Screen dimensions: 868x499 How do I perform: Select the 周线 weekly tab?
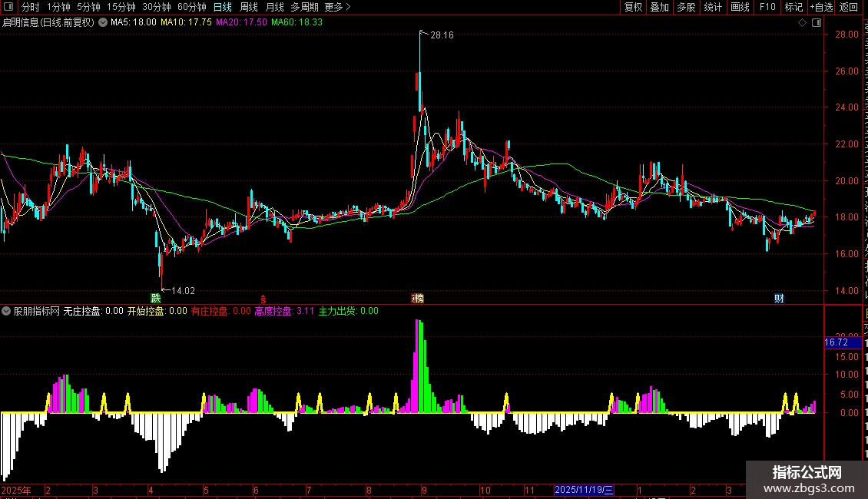[x=249, y=7]
